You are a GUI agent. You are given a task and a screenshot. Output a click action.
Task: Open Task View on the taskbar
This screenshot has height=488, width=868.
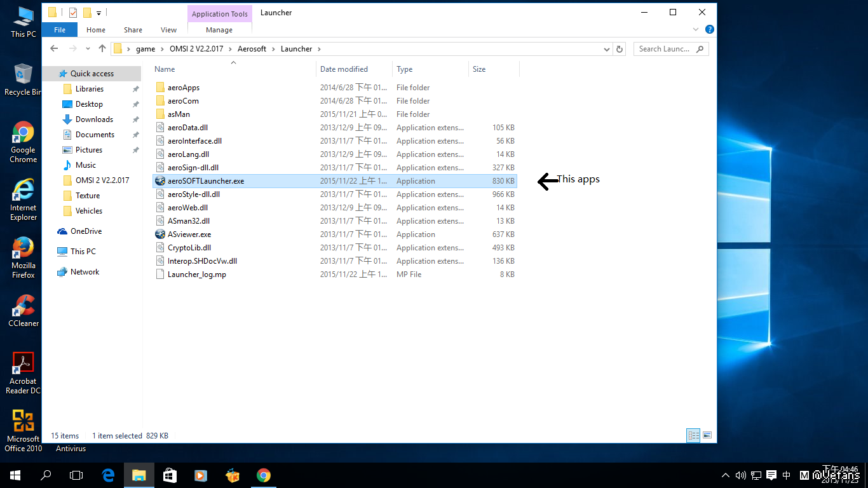tap(76, 475)
